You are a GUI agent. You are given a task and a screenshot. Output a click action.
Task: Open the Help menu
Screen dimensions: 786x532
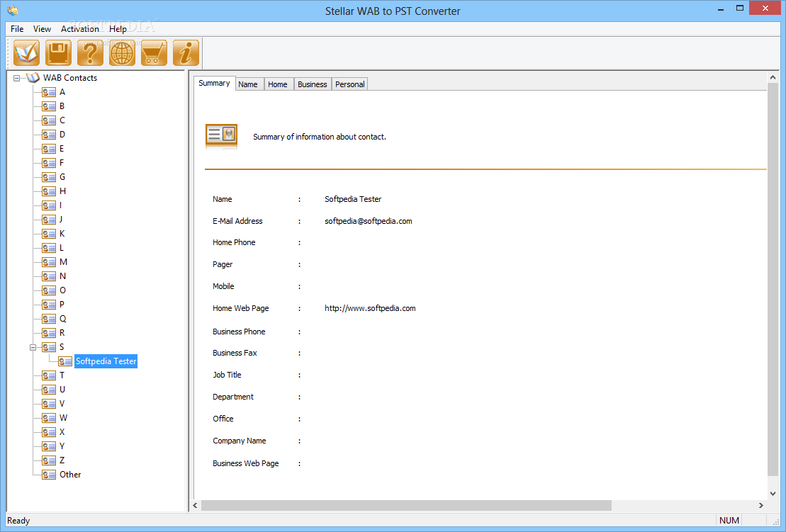point(118,29)
